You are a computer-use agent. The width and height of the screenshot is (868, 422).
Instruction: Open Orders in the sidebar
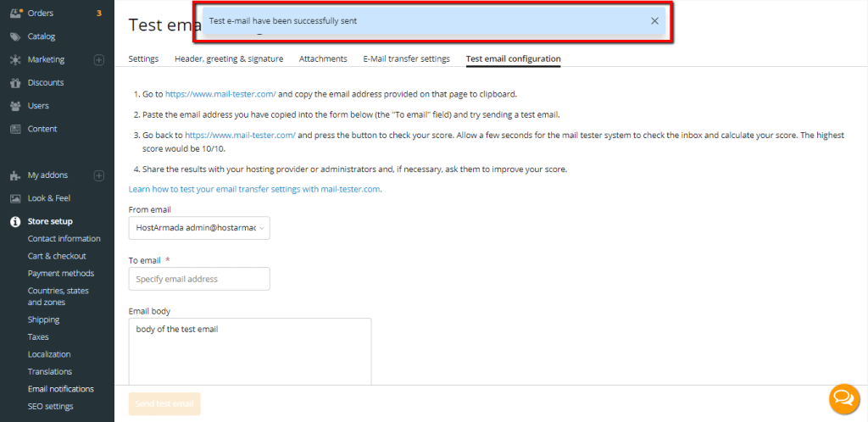click(41, 13)
